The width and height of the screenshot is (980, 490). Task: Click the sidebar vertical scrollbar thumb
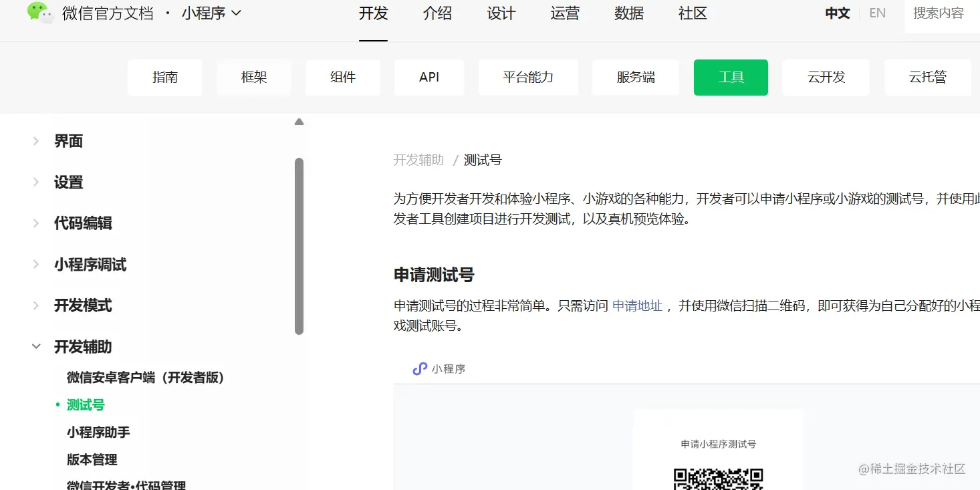299,246
